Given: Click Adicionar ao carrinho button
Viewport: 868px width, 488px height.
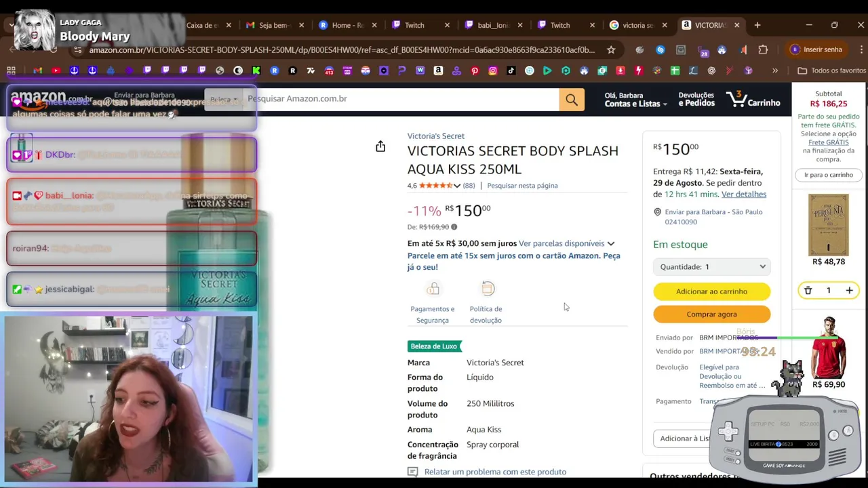Looking at the screenshot, I should point(711,291).
